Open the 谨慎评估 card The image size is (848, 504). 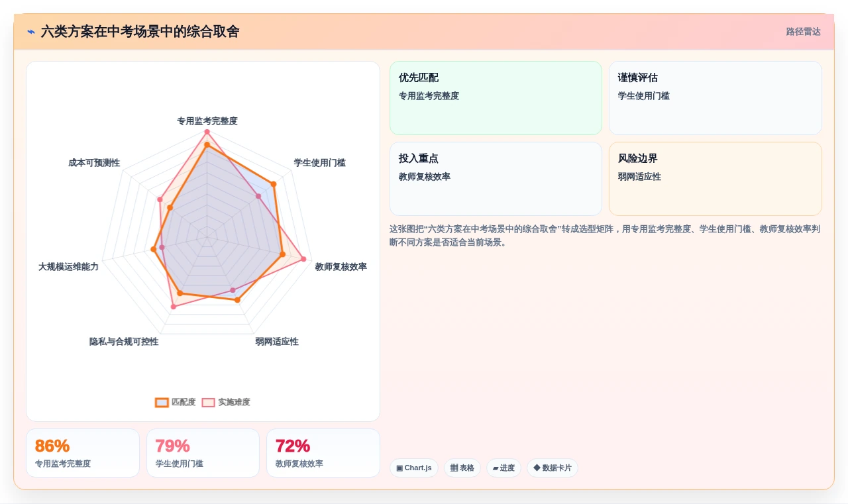click(715, 98)
